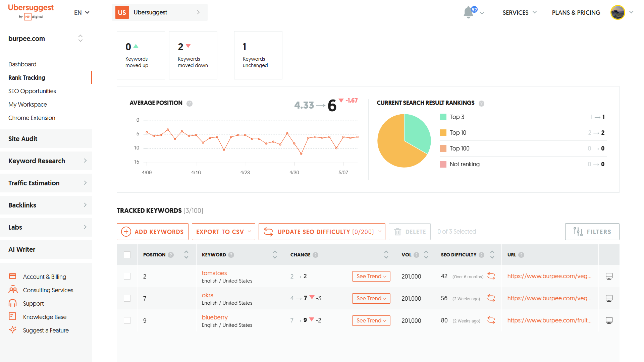
Task: Click the Account & Billing card icon
Action: 12,276
